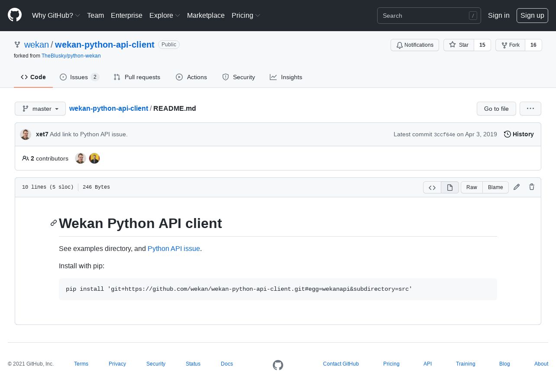Open the Contact GitHub footer link
The width and height of the screenshot is (556, 392).
point(341,364)
